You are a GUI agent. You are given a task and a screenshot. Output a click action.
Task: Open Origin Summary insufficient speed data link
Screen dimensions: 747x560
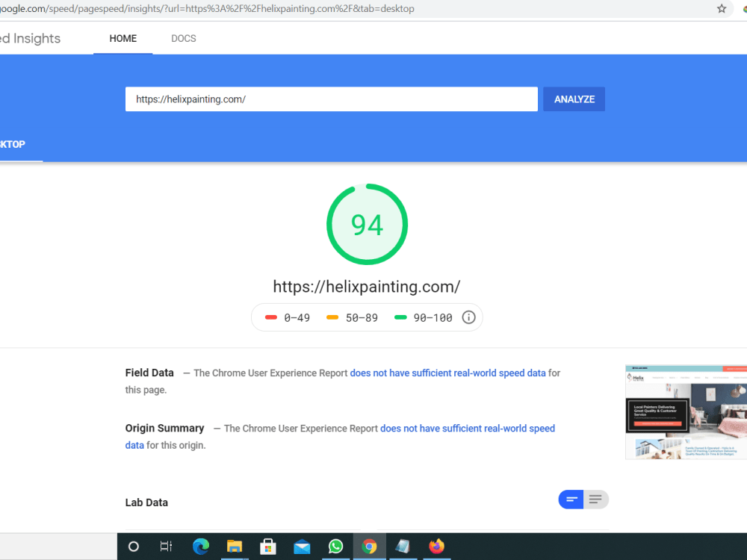[468, 428]
